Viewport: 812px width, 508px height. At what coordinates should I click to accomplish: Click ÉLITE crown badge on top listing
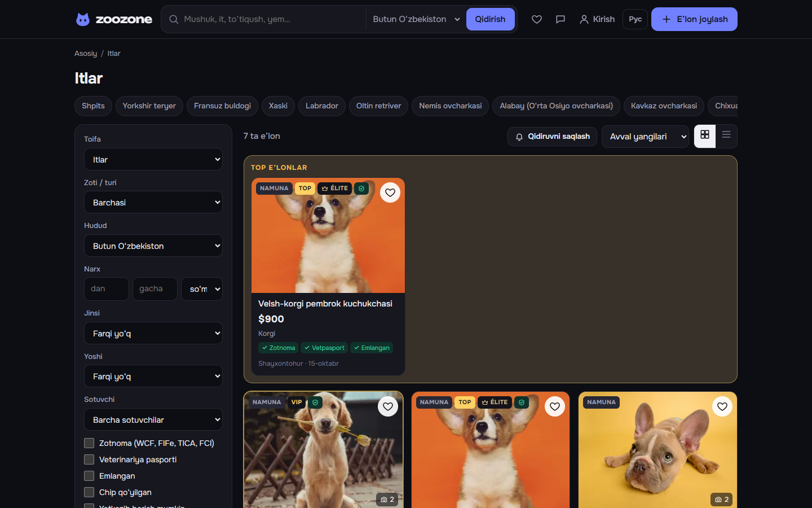click(335, 189)
